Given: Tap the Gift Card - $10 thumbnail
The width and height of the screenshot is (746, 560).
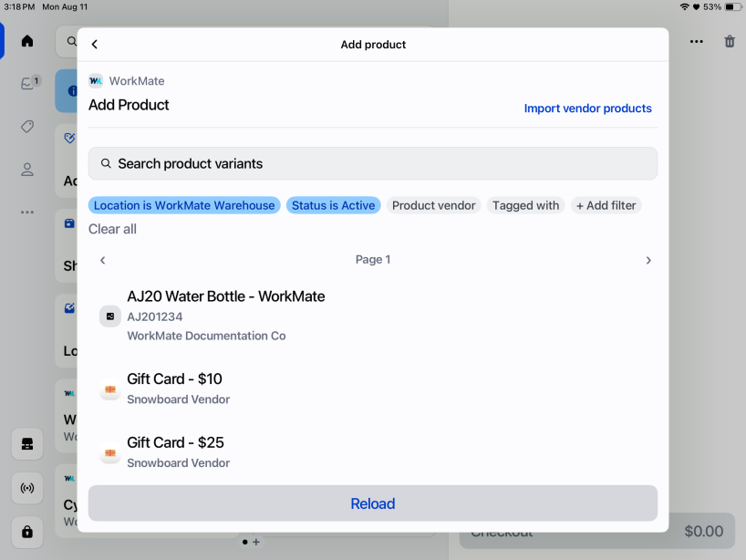Looking at the screenshot, I should click(x=110, y=389).
